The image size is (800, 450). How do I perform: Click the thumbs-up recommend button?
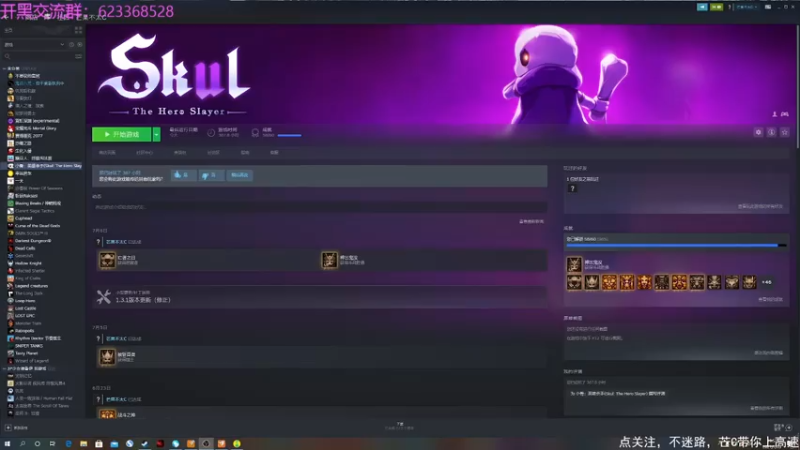click(x=183, y=175)
